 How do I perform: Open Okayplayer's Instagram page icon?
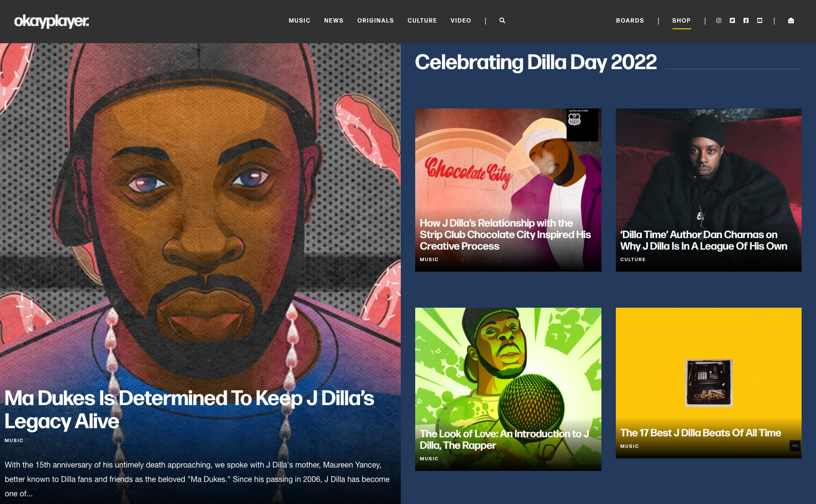tap(719, 21)
